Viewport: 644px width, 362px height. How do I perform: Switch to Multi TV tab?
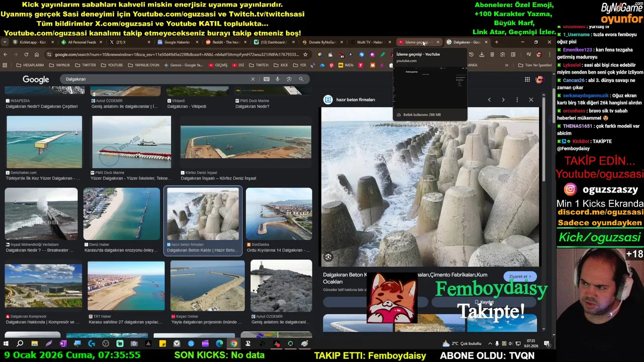pos(370,42)
